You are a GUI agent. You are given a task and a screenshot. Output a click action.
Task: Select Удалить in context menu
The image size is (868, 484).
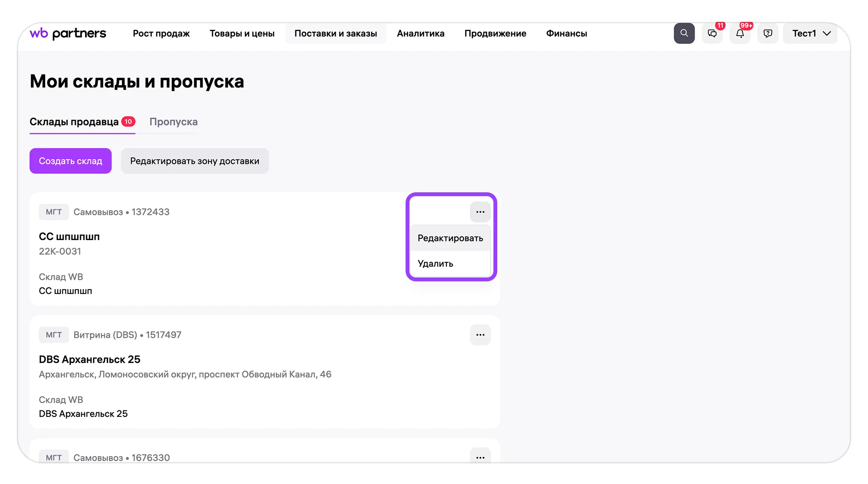pyautogui.click(x=435, y=264)
